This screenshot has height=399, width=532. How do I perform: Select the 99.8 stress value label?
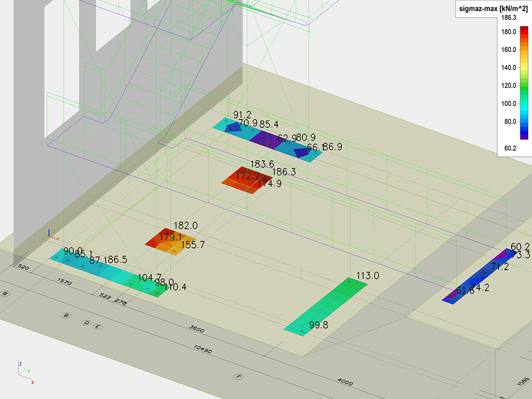tap(317, 325)
